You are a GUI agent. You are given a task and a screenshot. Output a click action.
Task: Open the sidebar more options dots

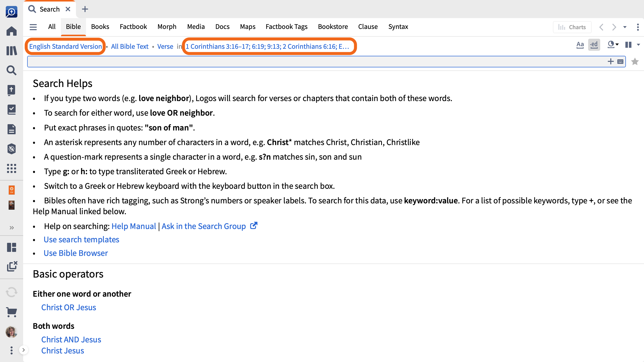pyautogui.click(x=12, y=350)
